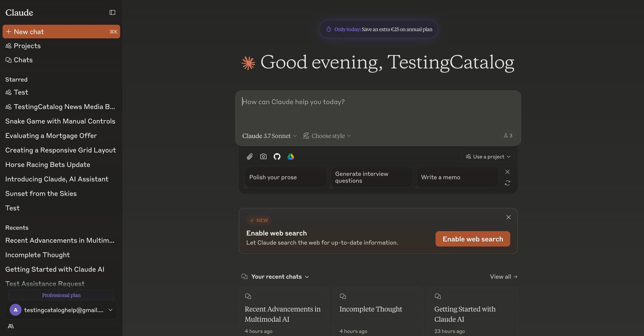The height and width of the screenshot is (336, 644).
Task: Refresh the prompt suggestions
Action: [x=507, y=183]
